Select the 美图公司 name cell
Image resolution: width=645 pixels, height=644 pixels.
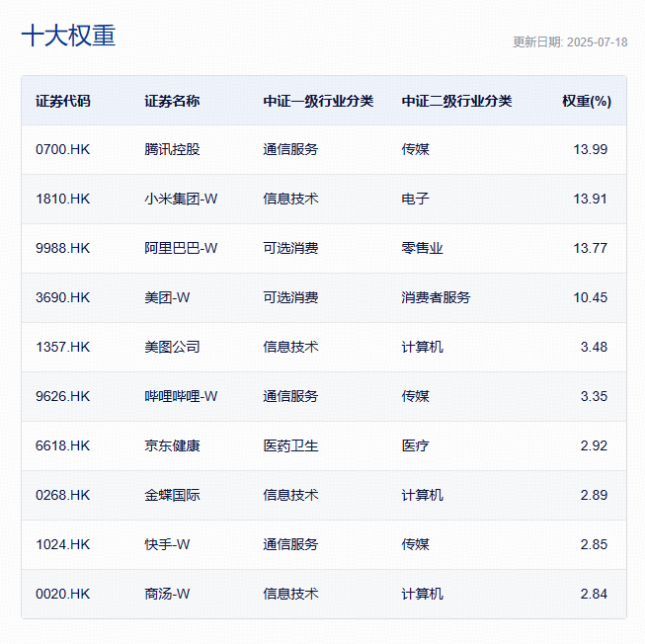coord(172,347)
